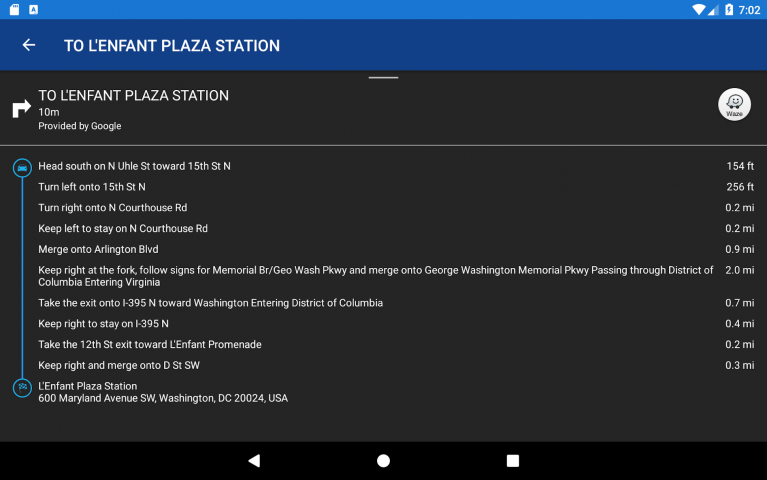Select step Keep right and merge onto D St SW
Screen dimensions: 767x480
[119, 366]
